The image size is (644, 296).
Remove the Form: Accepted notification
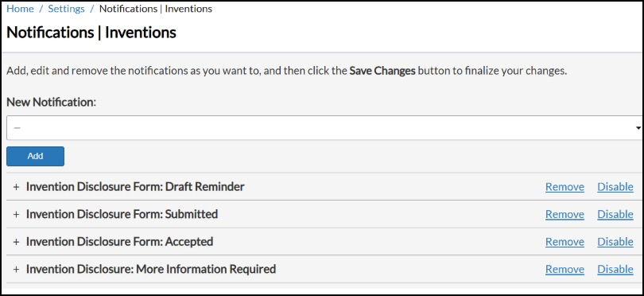click(x=564, y=242)
